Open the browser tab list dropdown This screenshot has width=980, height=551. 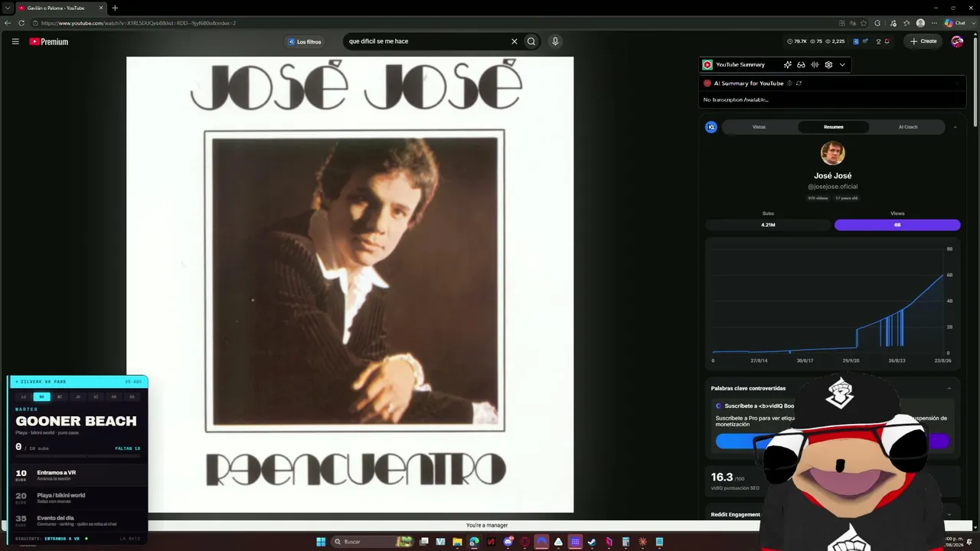coord(8,8)
